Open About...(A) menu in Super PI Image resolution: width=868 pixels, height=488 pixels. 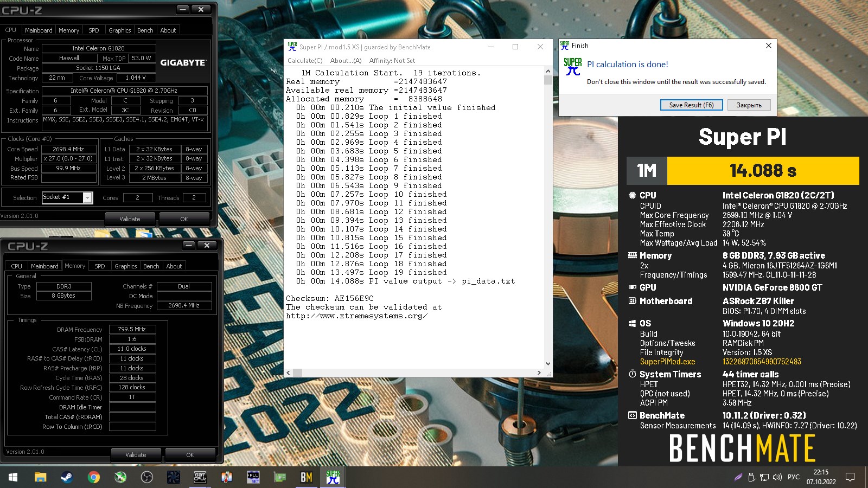coord(346,61)
